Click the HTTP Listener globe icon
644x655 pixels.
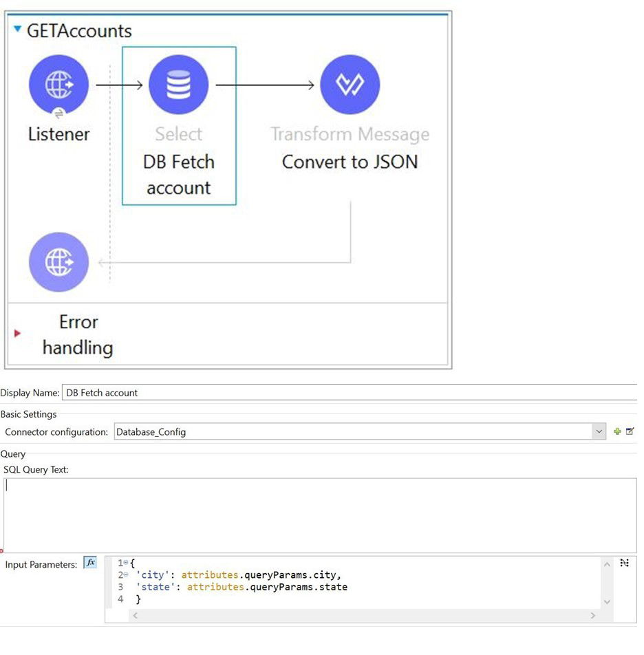pos(58,85)
